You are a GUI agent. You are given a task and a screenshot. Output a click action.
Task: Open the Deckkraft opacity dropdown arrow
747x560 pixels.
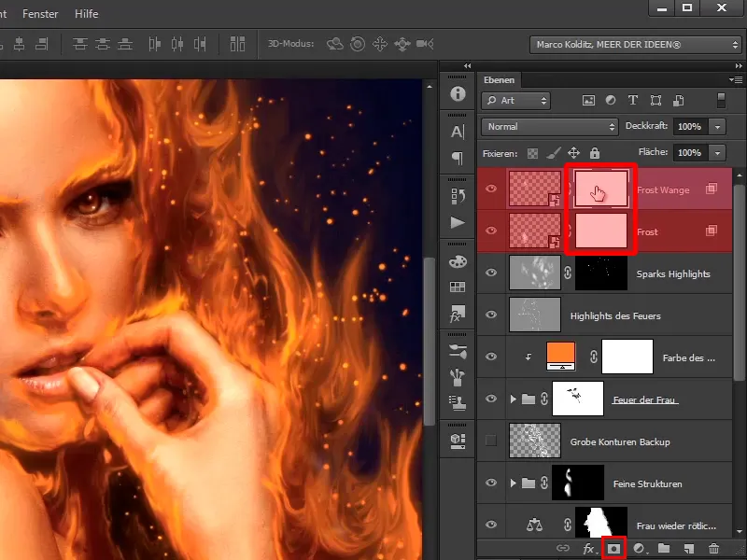(717, 126)
